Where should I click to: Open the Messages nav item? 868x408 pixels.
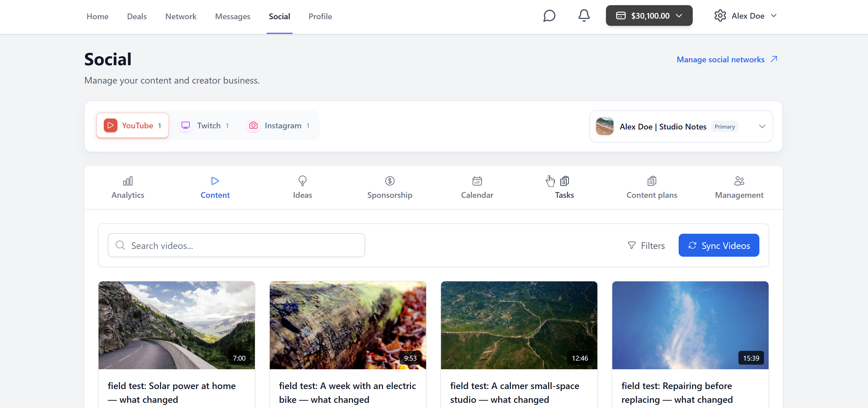[232, 16]
